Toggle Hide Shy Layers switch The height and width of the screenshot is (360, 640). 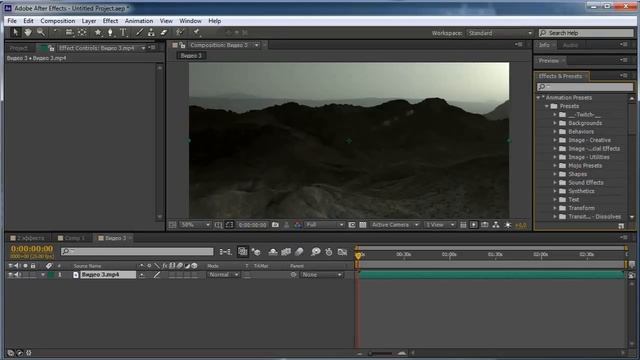(273, 252)
